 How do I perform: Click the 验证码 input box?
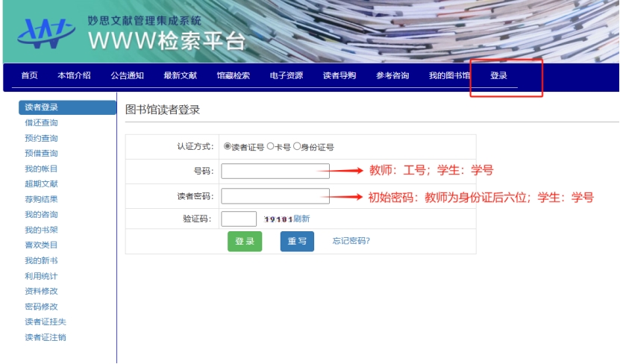click(x=239, y=219)
